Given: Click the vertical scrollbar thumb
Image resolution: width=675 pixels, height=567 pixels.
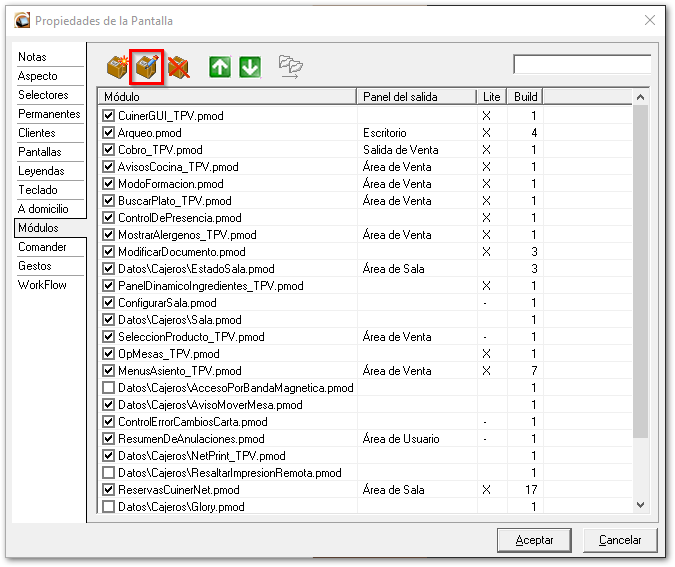Looking at the screenshot, I should pos(641,271).
